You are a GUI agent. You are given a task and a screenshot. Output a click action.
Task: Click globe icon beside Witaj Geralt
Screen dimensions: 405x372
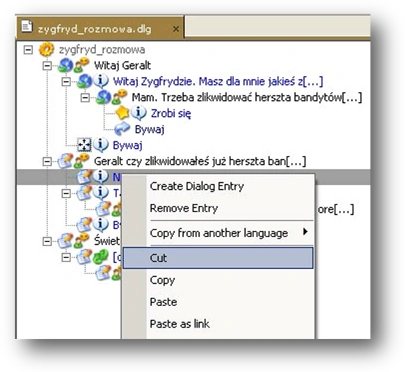pos(65,65)
